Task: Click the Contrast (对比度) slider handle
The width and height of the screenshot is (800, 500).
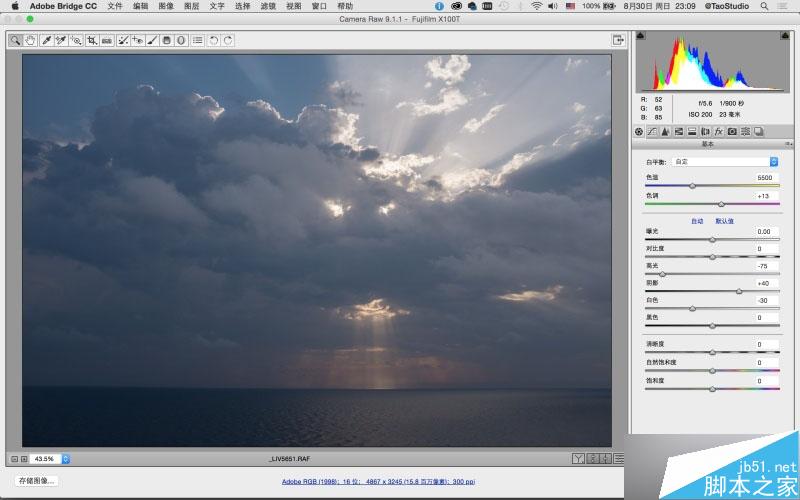Action: (712, 257)
